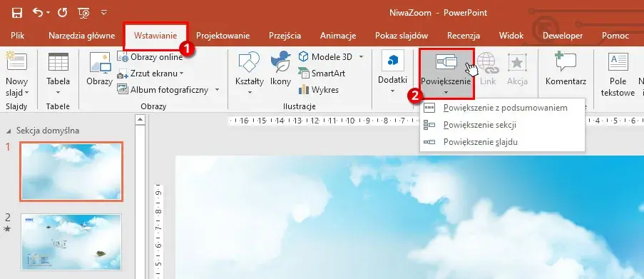
Task: Insert a Pole tekstowe text box
Action: (x=618, y=74)
